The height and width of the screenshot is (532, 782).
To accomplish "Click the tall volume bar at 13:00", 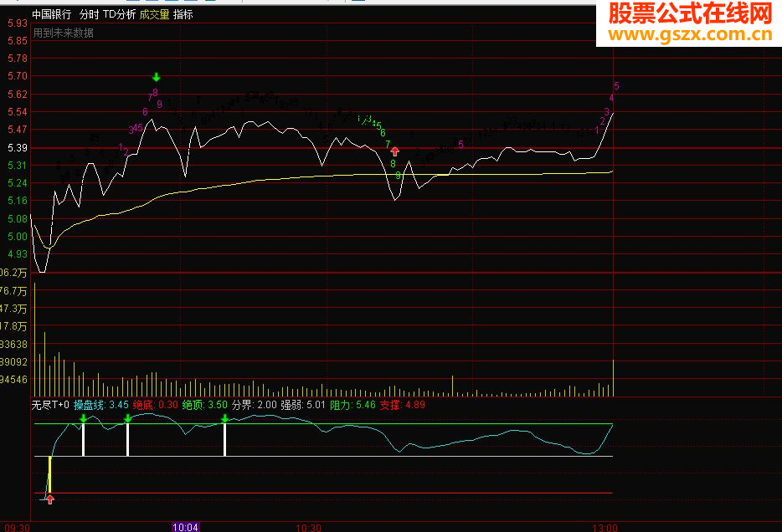I will [x=613, y=377].
